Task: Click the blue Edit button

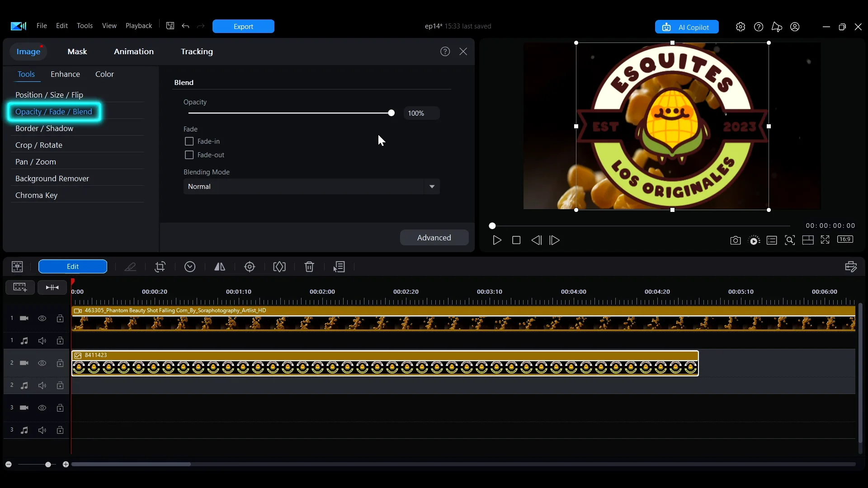Action: click(x=73, y=267)
